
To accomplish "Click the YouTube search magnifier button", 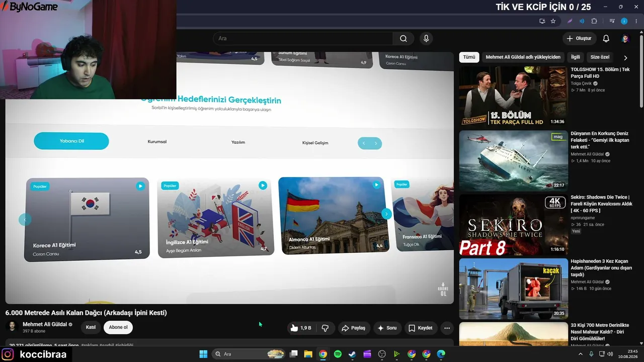I will pos(404,39).
